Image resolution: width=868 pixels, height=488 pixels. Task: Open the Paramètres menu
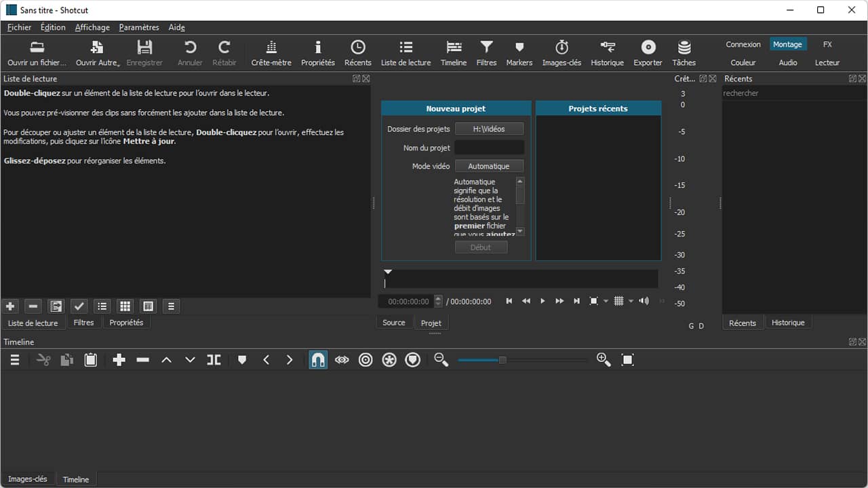(139, 27)
